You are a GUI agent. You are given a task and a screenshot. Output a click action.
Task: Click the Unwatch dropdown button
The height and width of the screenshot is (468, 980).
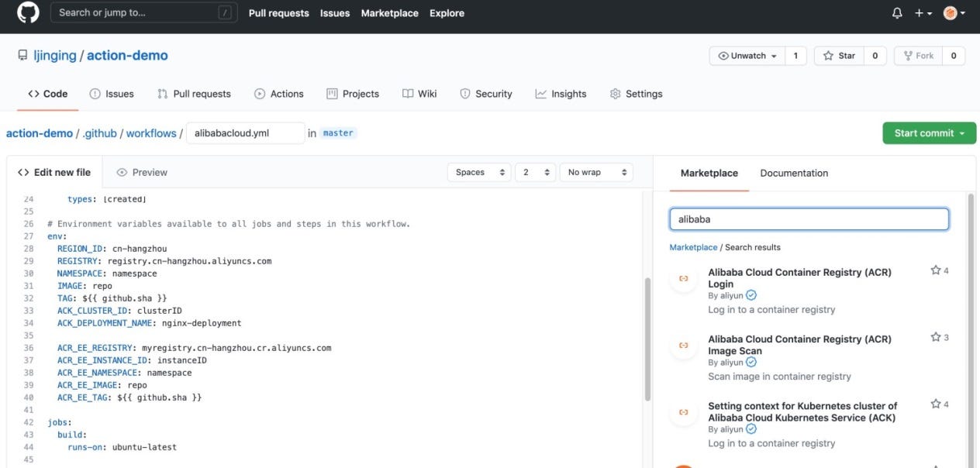747,56
